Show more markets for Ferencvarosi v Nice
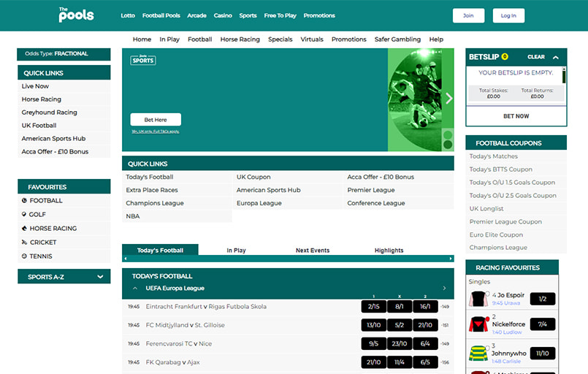 tap(445, 343)
